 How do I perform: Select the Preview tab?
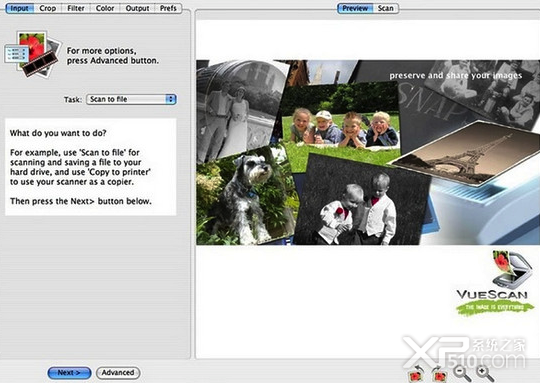click(355, 8)
